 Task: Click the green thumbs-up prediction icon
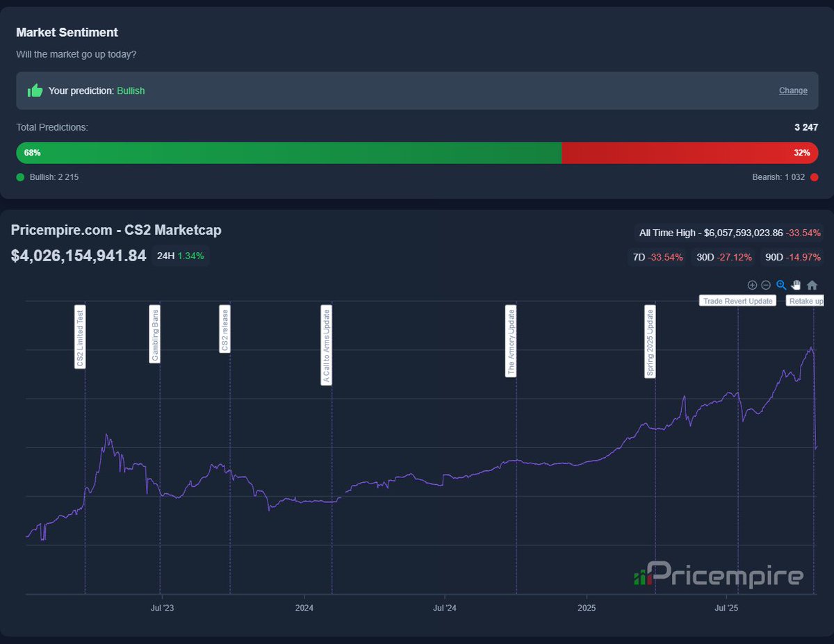pos(34,90)
